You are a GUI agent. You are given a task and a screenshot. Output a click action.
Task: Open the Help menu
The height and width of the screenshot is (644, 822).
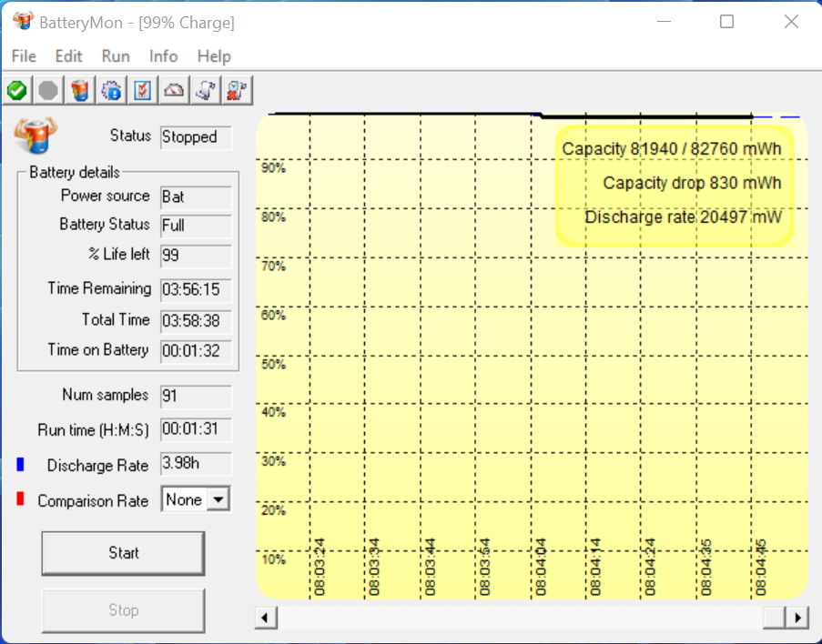point(214,56)
